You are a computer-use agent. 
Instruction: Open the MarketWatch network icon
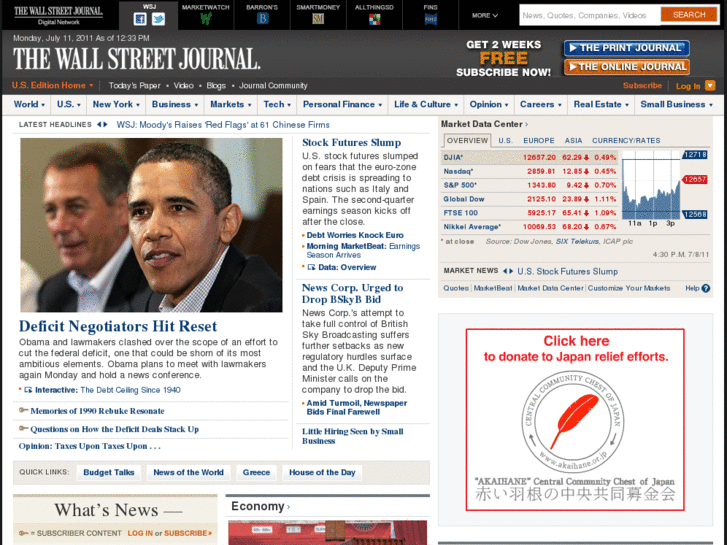pos(206,19)
